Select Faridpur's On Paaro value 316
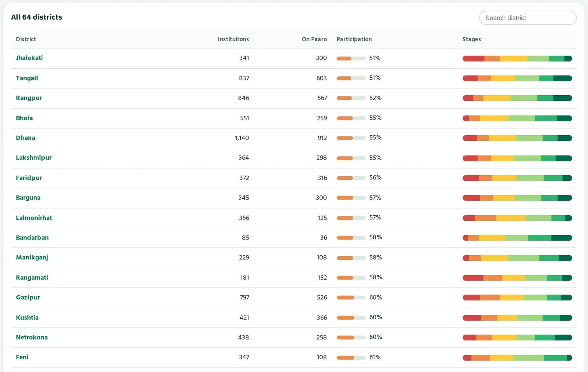The height and width of the screenshot is (372, 588). [322, 178]
